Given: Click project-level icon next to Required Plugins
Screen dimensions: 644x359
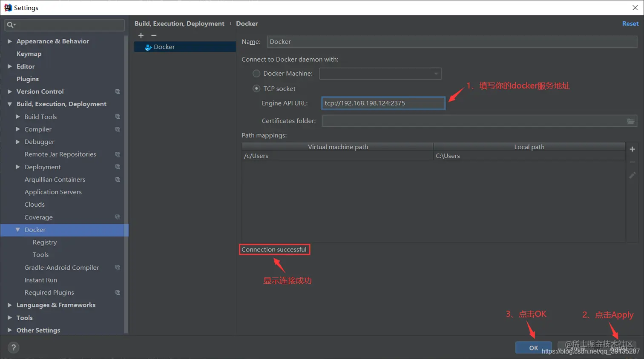Looking at the screenshot, I should coord(118,293).
